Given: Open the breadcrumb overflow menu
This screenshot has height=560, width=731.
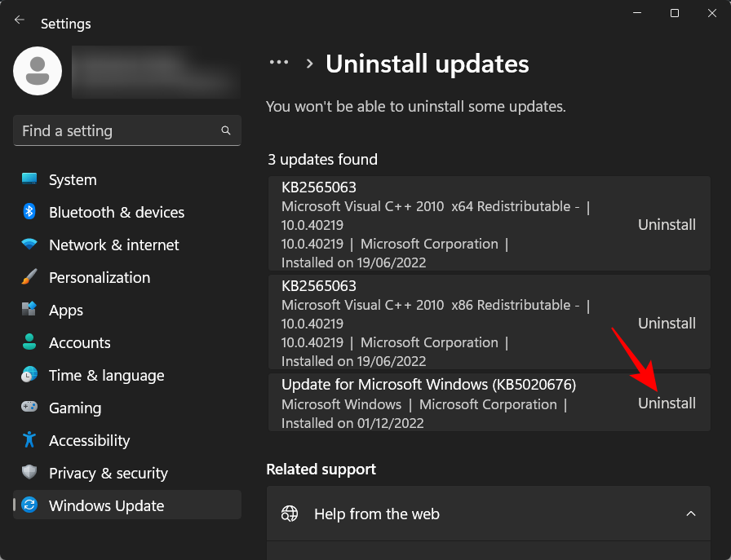Looking at the screenshot, I should pyautogui.click(x=279, y=62).
